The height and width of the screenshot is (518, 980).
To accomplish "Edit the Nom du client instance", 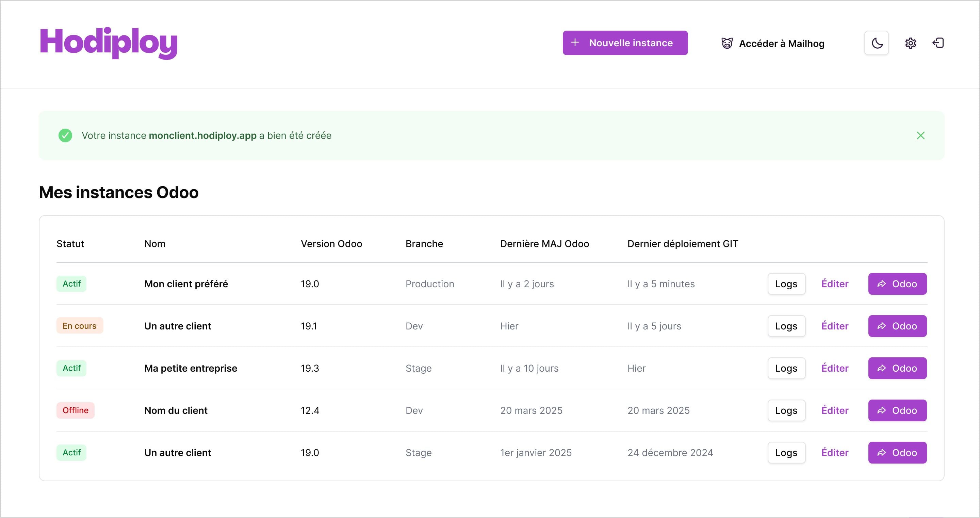I will point(835,411).
